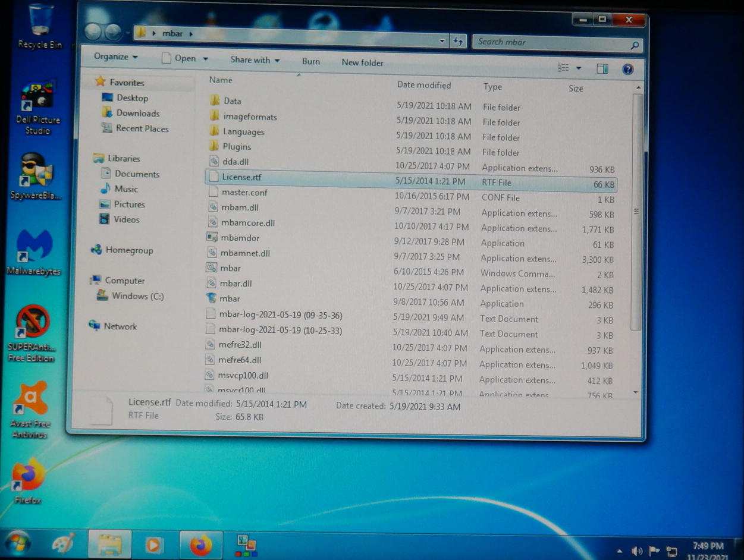The height and width of the screenshot is (560, 744).
Task: Click the Burn toolbar command
Action: coord(311,61)
